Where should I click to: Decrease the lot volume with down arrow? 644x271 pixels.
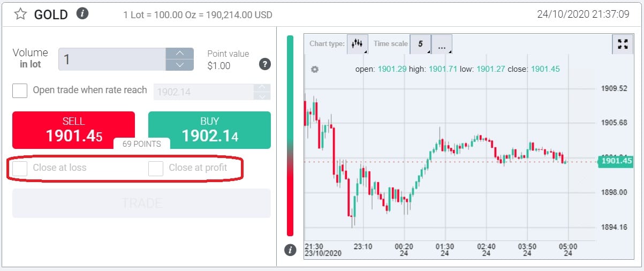tap(180, 65)
